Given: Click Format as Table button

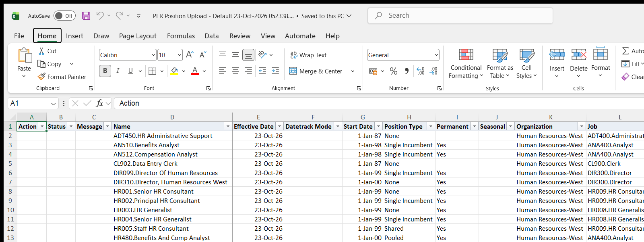Looking at the screenshot, I should point(500,64).
